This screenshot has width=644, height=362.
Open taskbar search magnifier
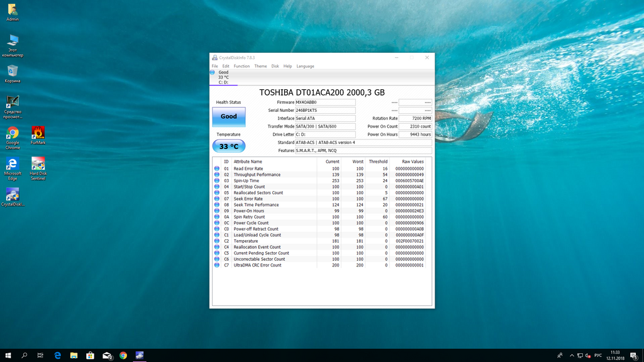[x=25, y=356]
